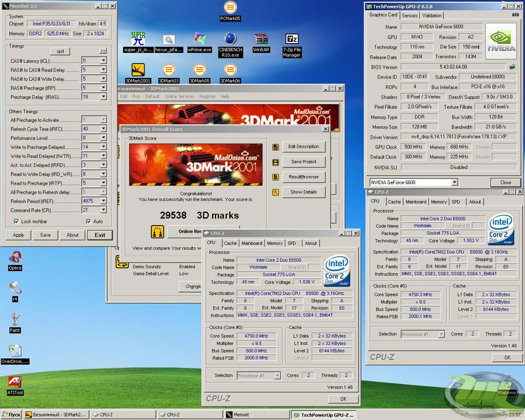Click the GPU-Z BIOS Version field 5.43.02.64.00
Viewport: 525px width, 420px height.
(453, 67)
